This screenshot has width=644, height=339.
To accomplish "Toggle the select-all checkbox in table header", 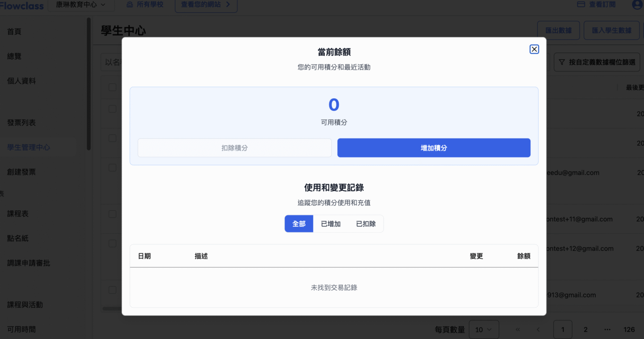I will (x=112, y=87).
